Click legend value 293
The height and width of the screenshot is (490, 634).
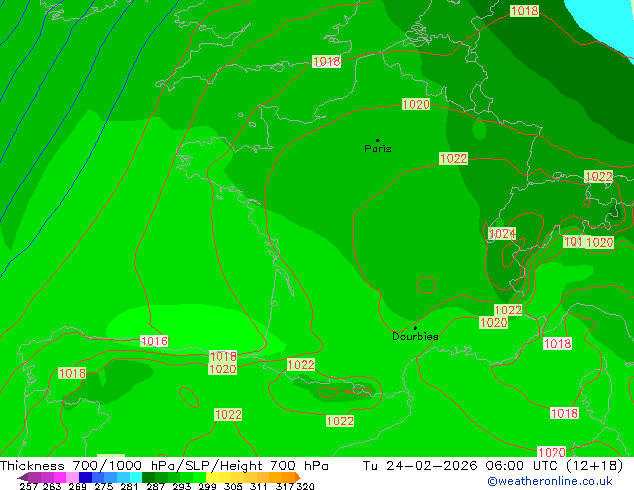click(x=182, y=486)
